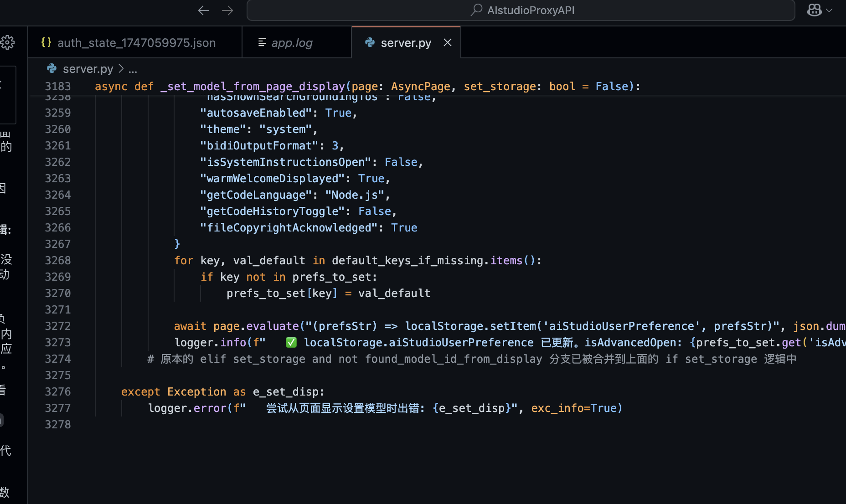Click the comment on line 3274
Viewport: 846px width, 504px height.
click(x=472, y=359)
